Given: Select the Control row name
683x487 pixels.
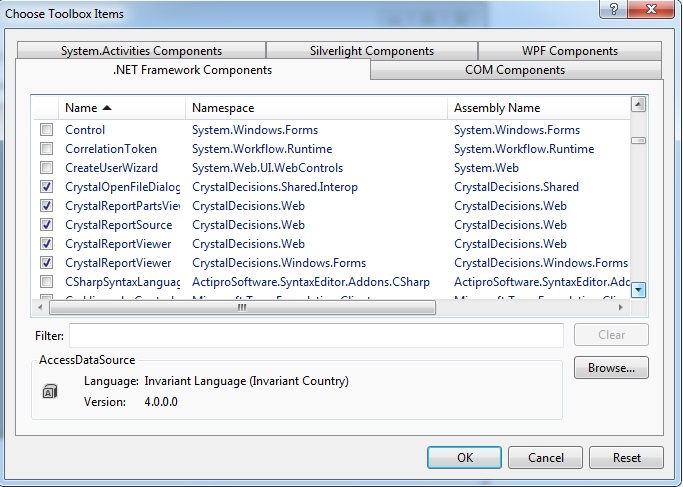Looking at the screenshot, I should (85, 130).
